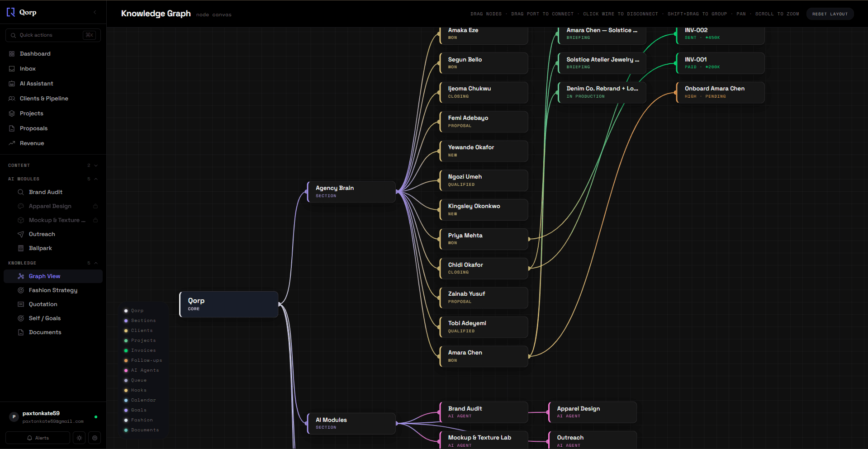Click lock icon beside Mockup & Texture
The height and width of the screenshot is (449, 868).
pos(95,220)
